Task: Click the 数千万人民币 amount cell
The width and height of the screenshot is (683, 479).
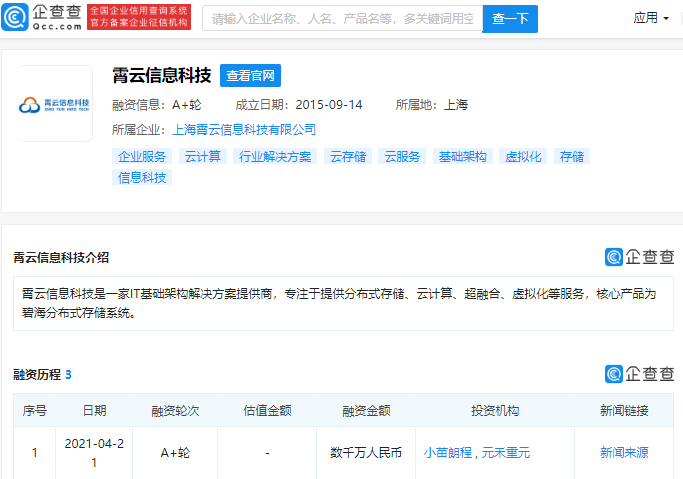Action: [366, 453]
